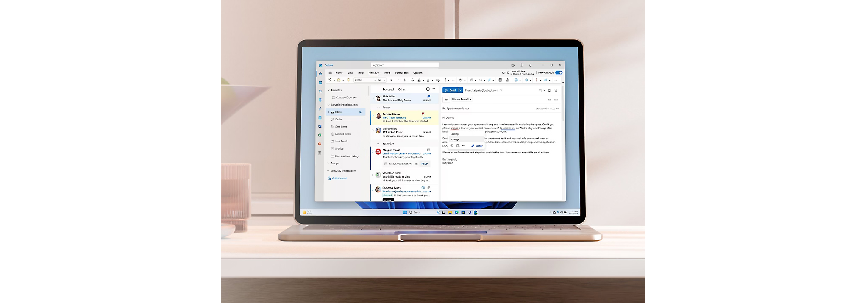Screen dimensions: 868x303
Task: Toggle the select-all messages checkbox
Action: pos(428,89)
